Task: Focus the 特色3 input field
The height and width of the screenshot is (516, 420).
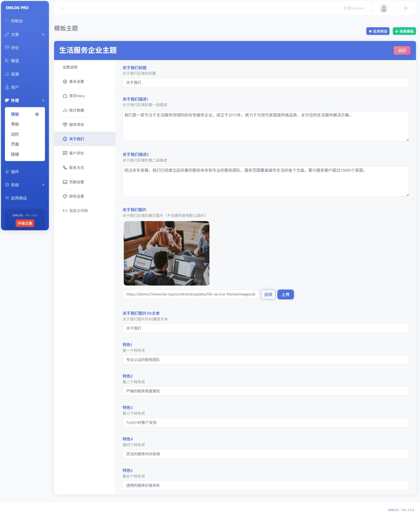Action: [x=265, y=422]
